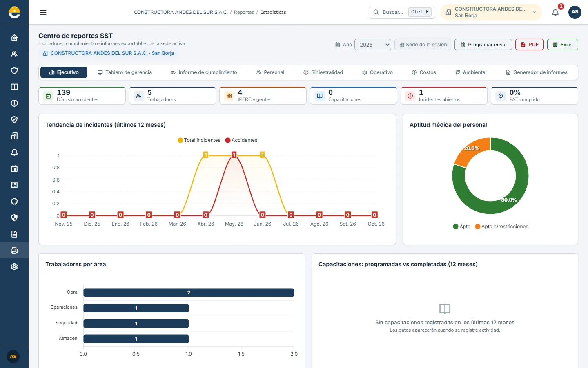The image size is (588, 368).
Task: Open the people section in sidebar
Action: (x=14, y=54)
